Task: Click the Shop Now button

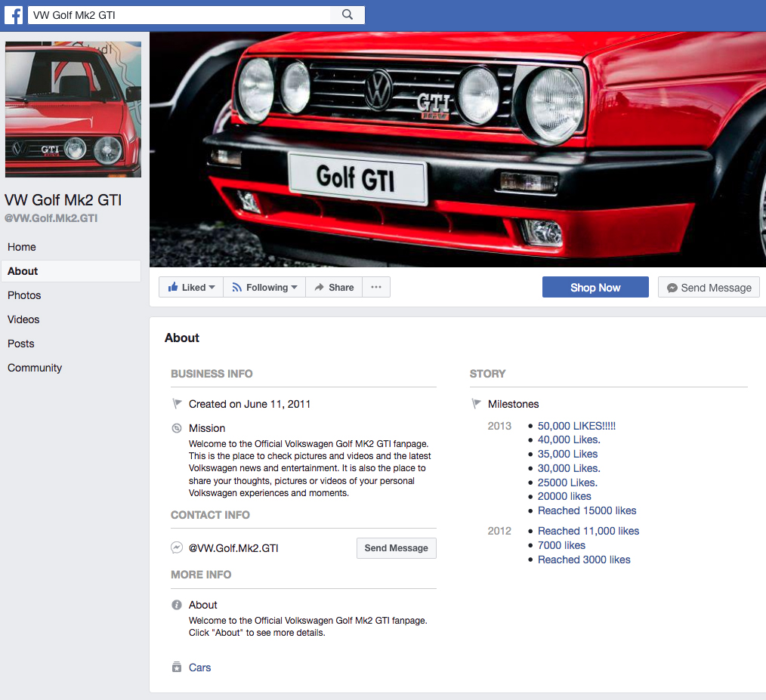Action: pos(595,287)
